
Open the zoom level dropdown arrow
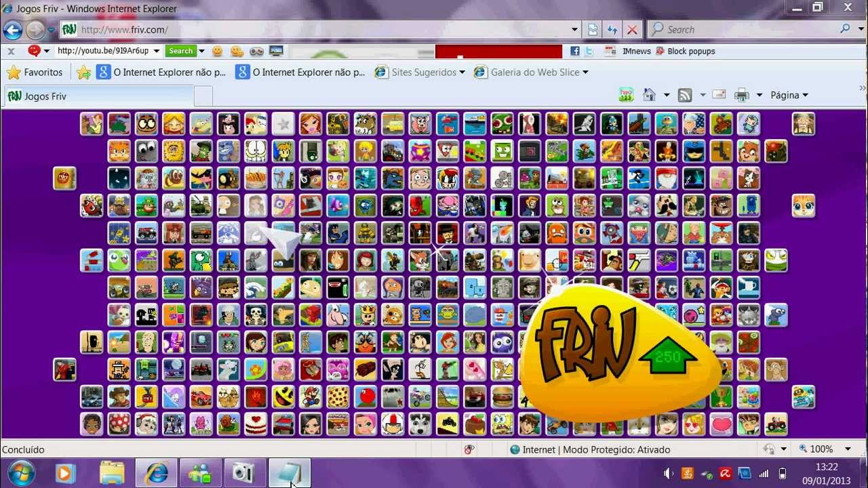tap(848, 449)
